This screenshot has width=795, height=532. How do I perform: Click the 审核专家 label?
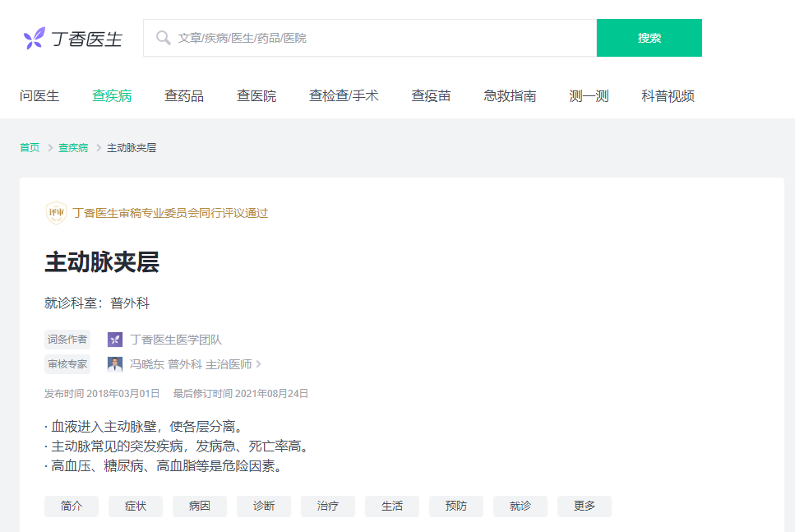tap(67, 364)
